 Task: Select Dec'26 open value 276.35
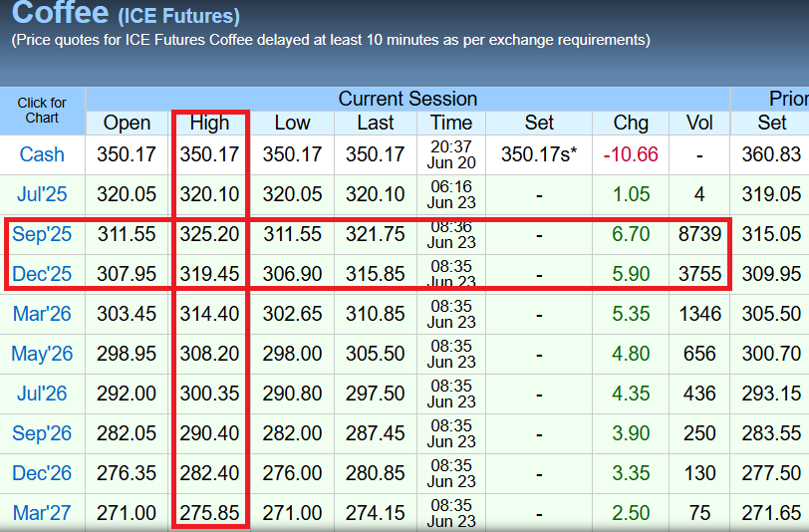[127, 473]
